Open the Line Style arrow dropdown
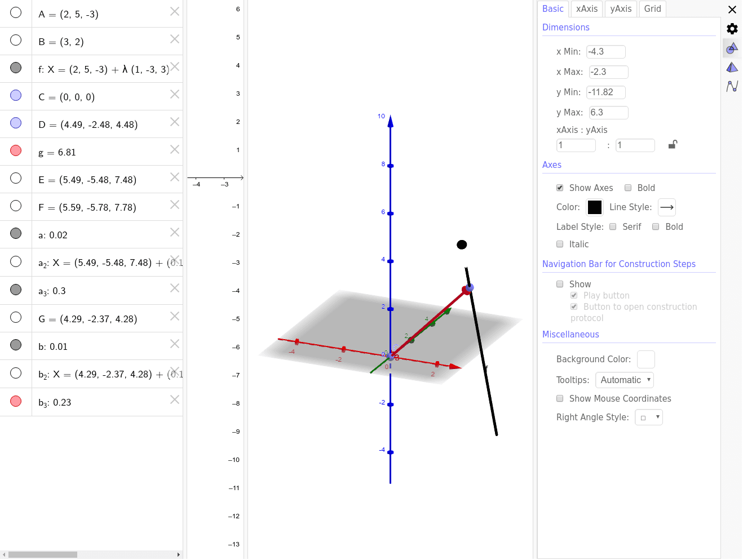The height and width of the screenshot is (560, 743). 667,207
